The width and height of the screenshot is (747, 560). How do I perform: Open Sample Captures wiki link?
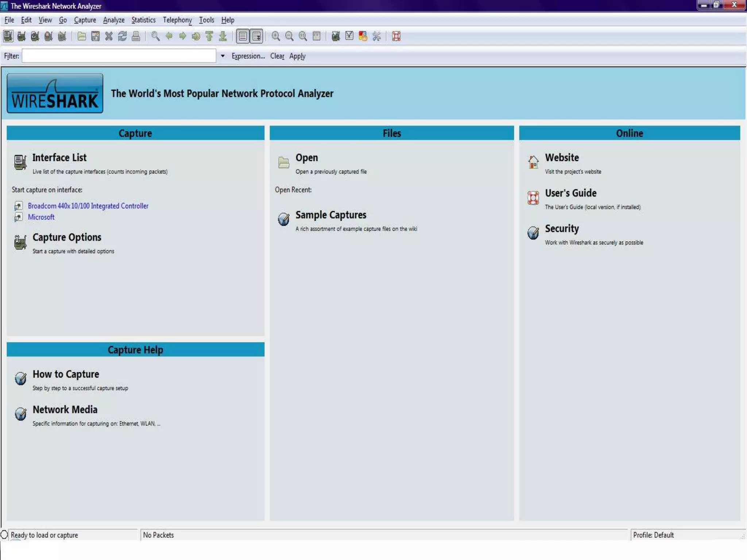[330, 215]
